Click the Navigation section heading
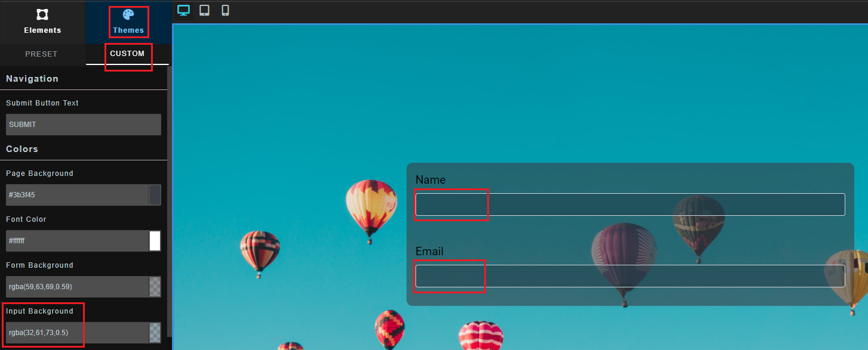Viewport: 868px width, 350px height. 32,79
